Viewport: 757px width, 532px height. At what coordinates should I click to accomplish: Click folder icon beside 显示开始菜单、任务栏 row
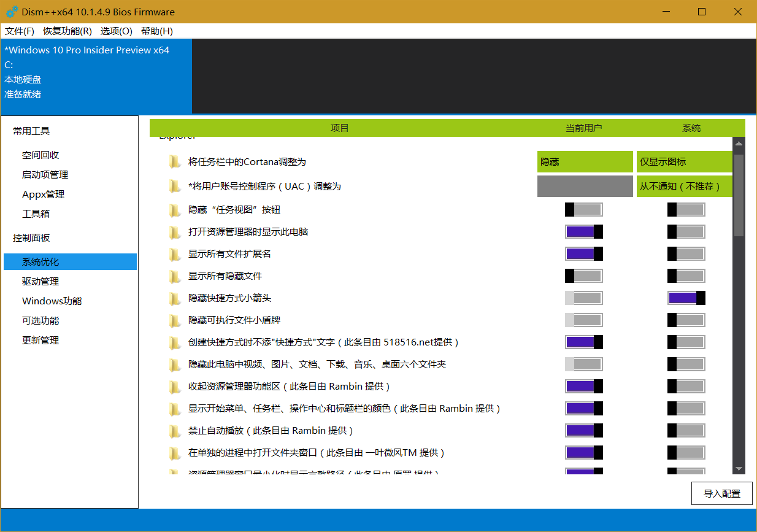coord(175,409)
